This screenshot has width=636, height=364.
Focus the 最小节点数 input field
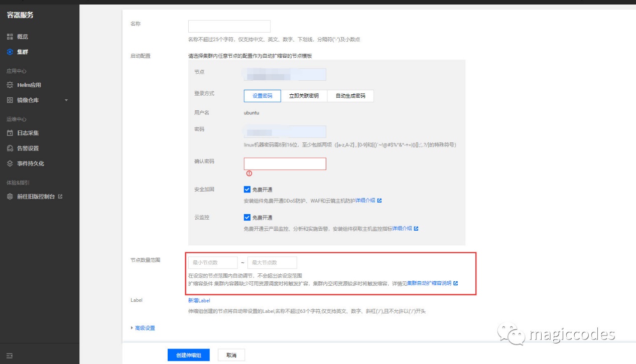coord(213,263)
